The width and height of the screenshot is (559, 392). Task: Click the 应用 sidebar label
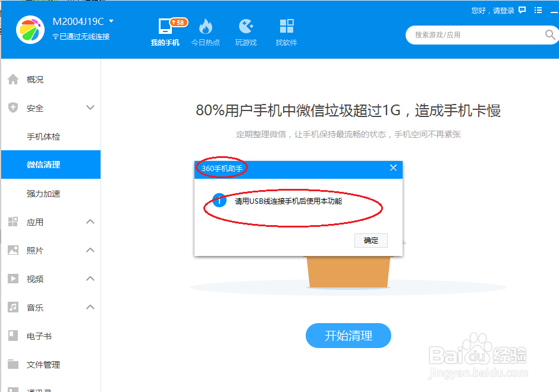35,222
